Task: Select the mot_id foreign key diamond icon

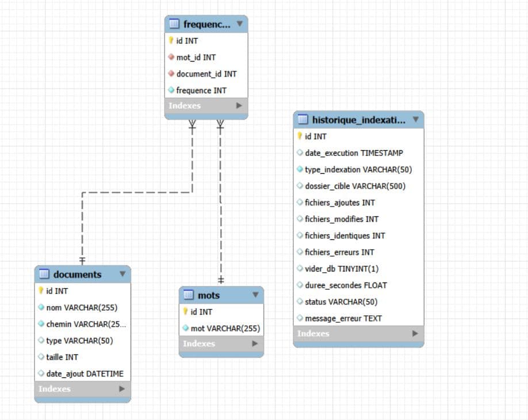Action: [171, 57]
